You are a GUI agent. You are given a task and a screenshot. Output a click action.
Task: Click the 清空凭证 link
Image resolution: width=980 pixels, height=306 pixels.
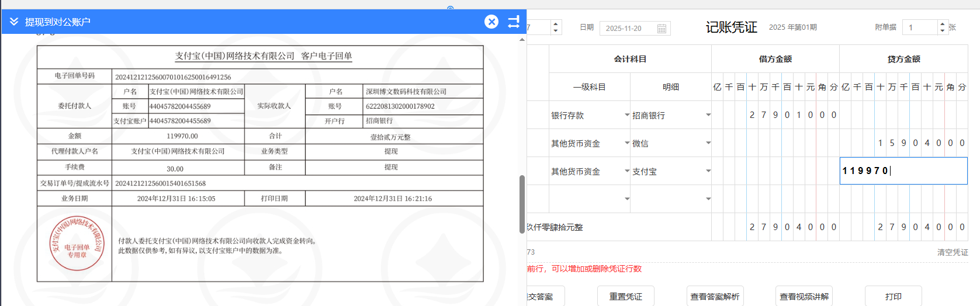click(x=953, y=252)
